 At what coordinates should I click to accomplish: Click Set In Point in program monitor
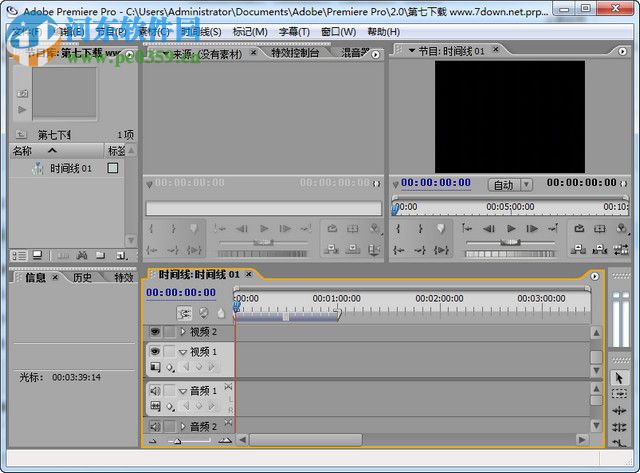[x=398, y=229]
